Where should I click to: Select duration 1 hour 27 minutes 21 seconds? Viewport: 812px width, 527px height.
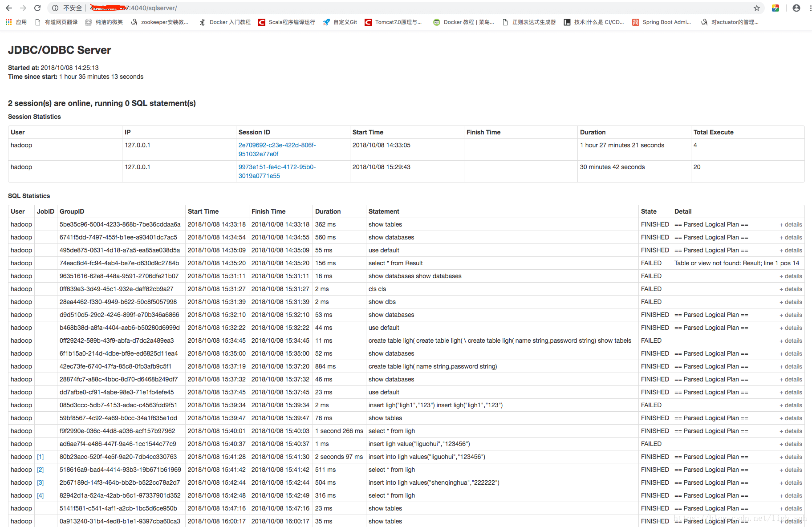coord(622,145)
